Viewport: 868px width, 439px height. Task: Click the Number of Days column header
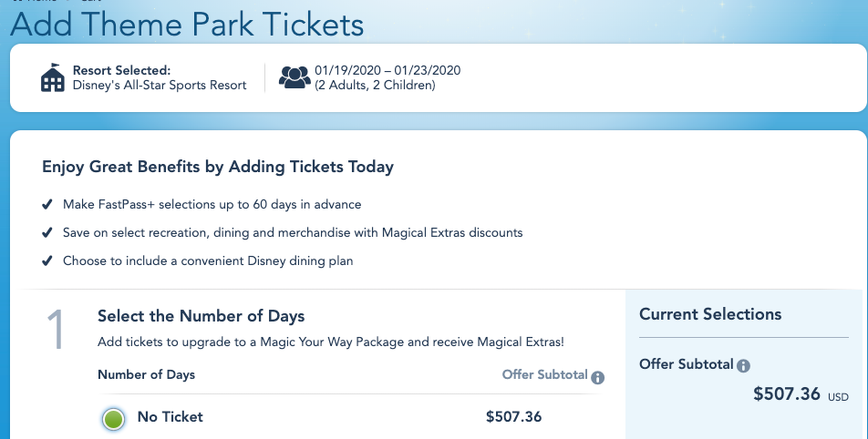pos(146,374)
